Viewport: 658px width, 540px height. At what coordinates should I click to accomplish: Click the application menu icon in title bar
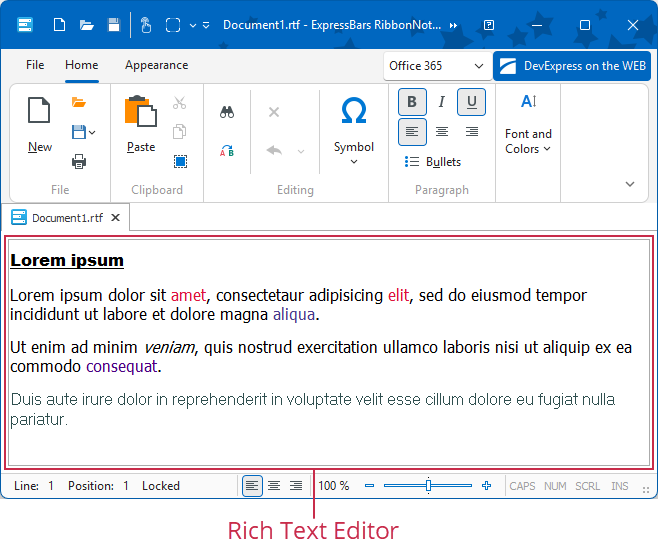tap(25, 25)
